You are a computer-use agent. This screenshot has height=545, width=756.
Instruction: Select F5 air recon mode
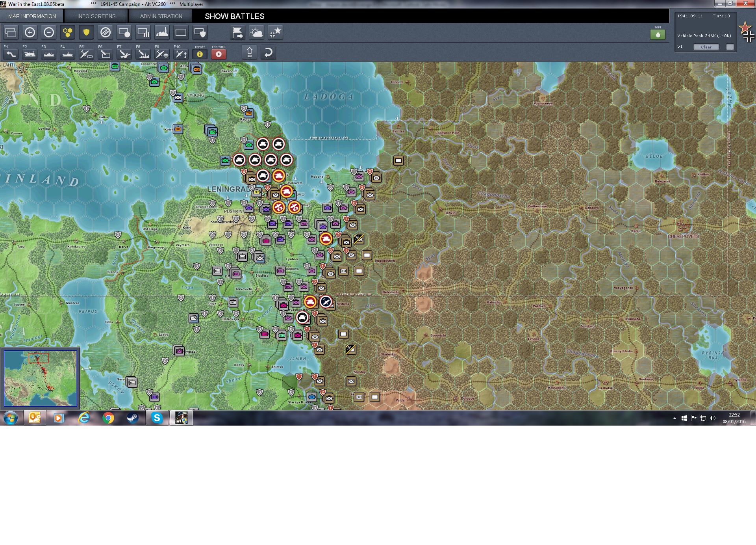86,54
